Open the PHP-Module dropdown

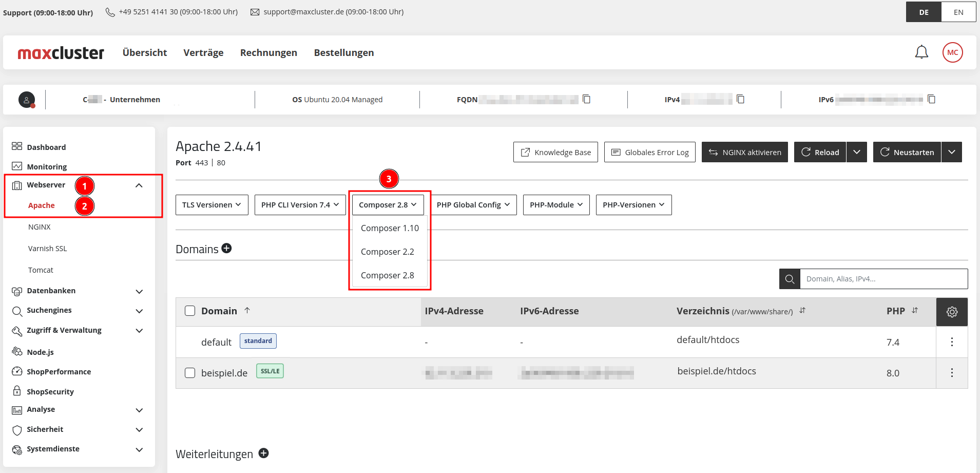coord(556,205)
